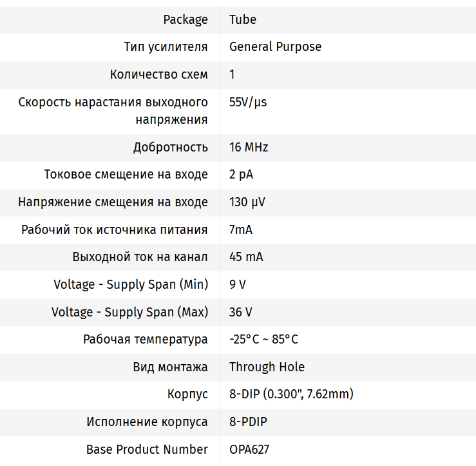Click the Выходной ток на канал label
The height and width of the screenshot is (466, 476).
140,257
